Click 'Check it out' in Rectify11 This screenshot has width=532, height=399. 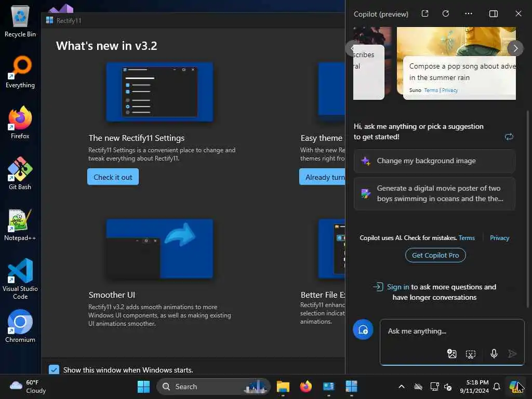click(x=113, y=177)
